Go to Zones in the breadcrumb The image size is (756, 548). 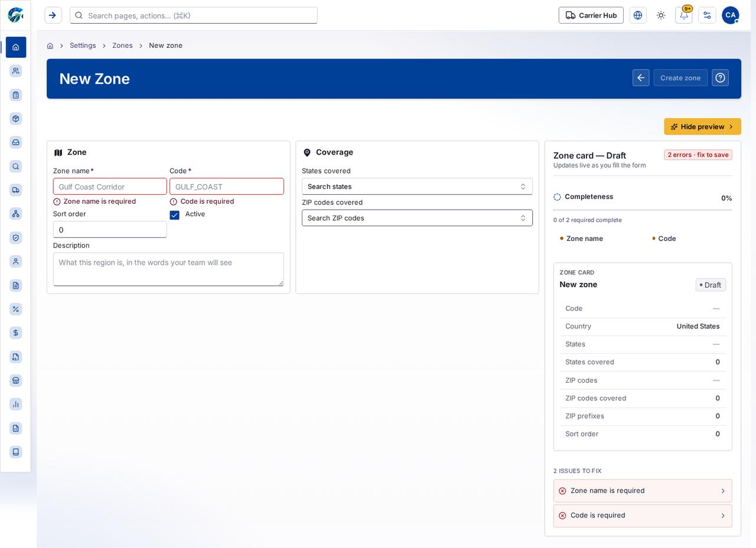coord(122,45)
